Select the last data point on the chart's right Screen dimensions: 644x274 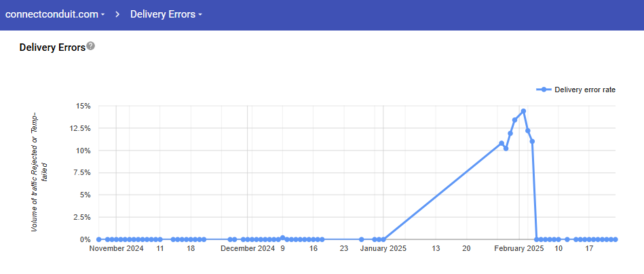615,239
